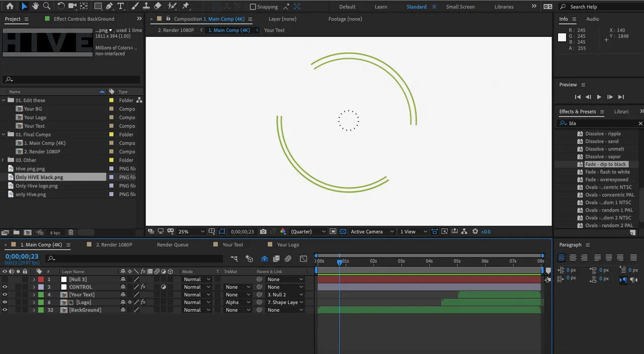644x354 pixels.
Task: Select the Pen tool
Action: (x=110, y=6)
